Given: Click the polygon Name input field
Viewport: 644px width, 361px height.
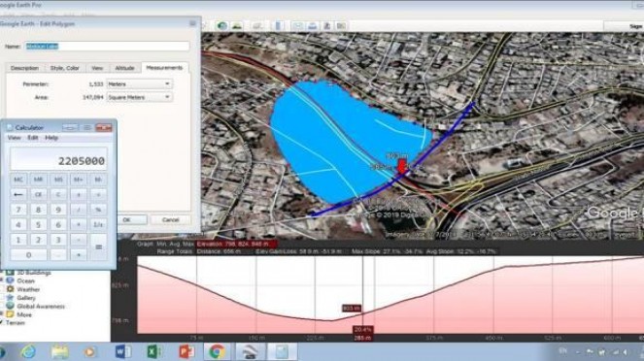Looking at the screenshot, I should [x=107, y=47].
